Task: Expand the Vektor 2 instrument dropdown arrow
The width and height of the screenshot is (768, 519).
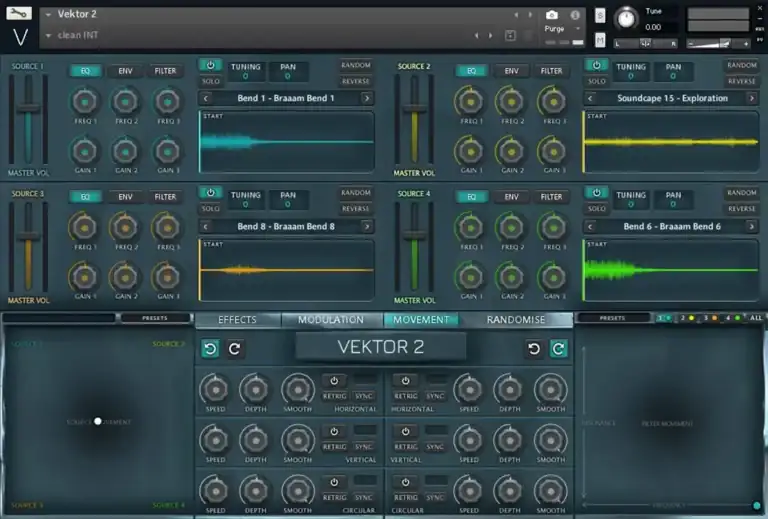Action: click(48, 15)
